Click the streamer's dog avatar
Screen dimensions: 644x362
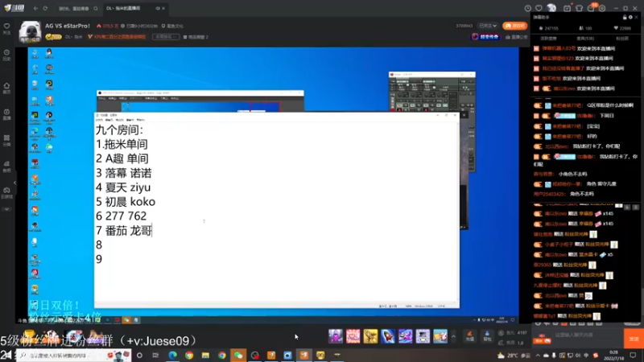30,31
